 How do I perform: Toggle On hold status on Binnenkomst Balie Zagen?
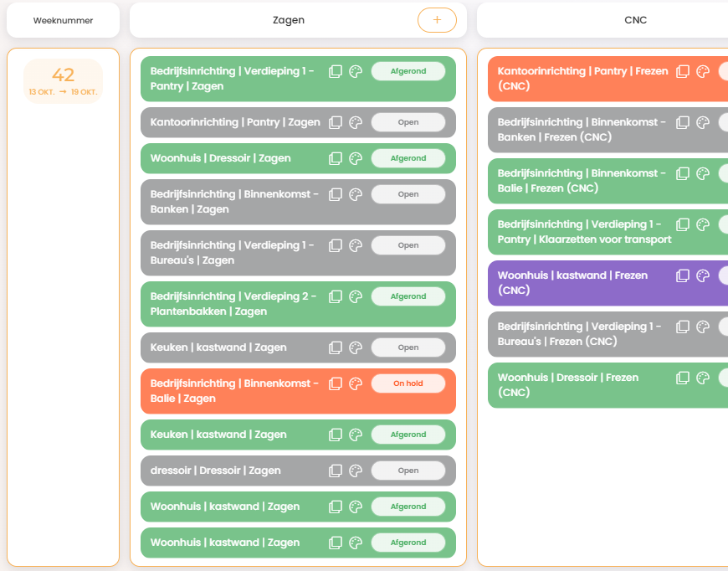point(408,383)
